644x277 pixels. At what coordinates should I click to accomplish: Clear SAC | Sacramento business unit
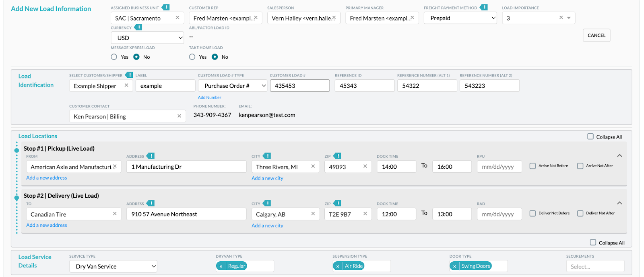[x=178, y=18]
